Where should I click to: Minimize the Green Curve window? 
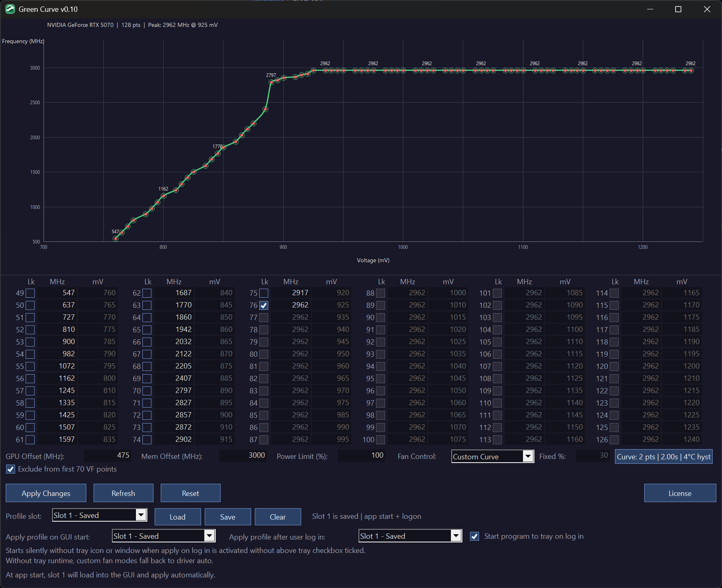click(650, 9)
